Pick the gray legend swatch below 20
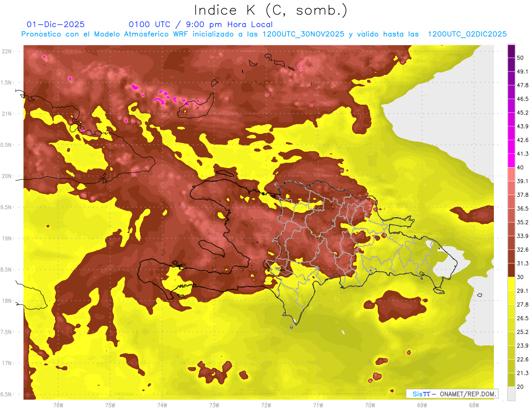Screen dimensions: 532x411 (511, 394)
